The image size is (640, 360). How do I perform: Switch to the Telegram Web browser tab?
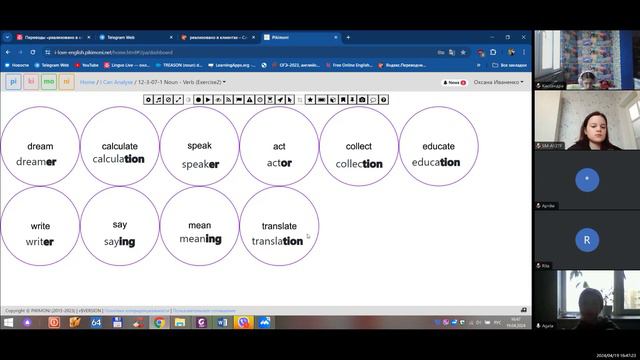pos(135,37)
